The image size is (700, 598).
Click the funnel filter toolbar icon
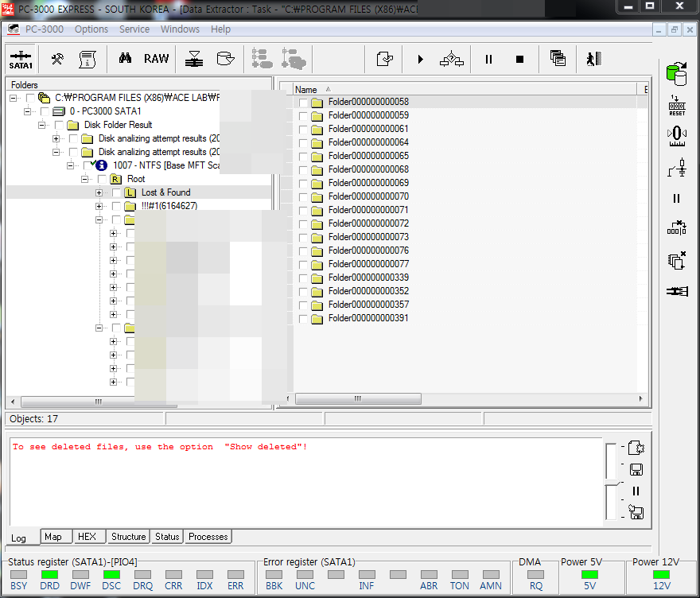coord(194,59)
